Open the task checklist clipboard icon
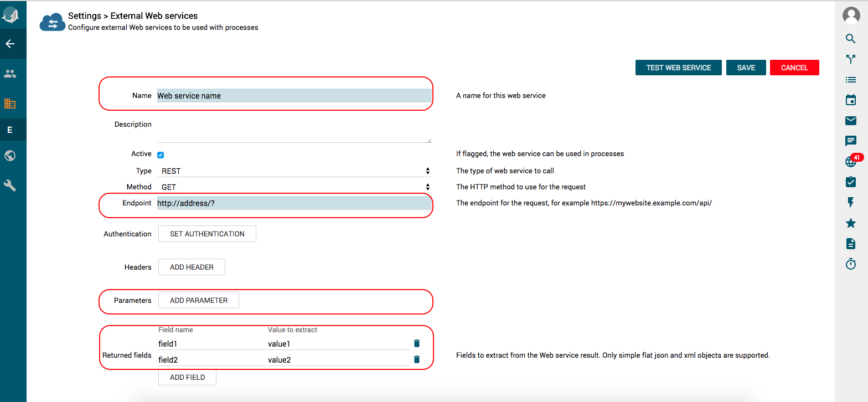Viewport: 868px width, 402px height. click(851, 182)
